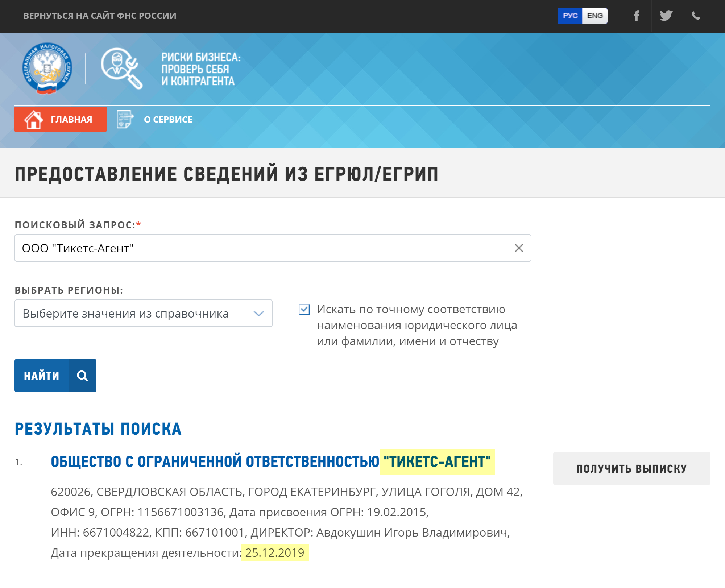Open the ООО "ТИКЕТС-АГЕНТ" result link

(x=271, y=461)
